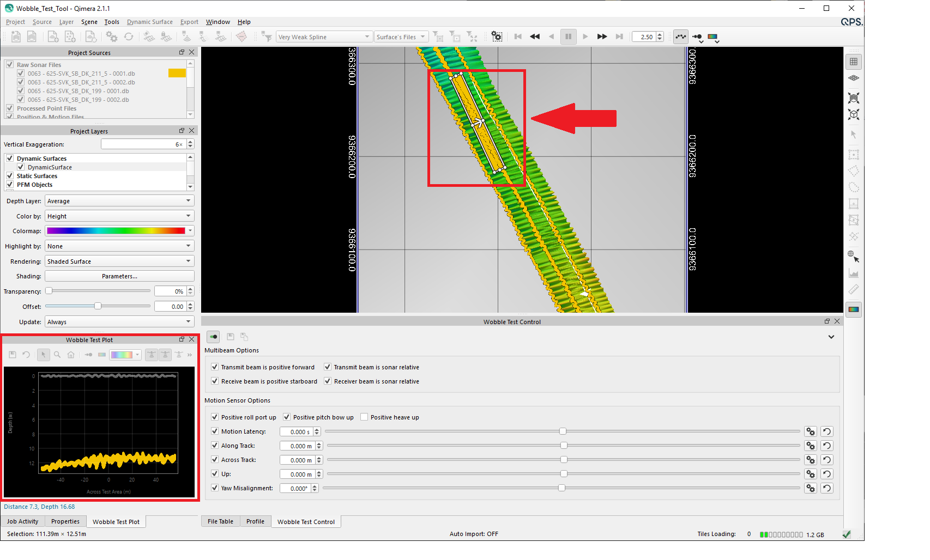Switch to the Profile tab
This screenshot has width=930, height=560.
pyautogui.click(x=255, y=521)
